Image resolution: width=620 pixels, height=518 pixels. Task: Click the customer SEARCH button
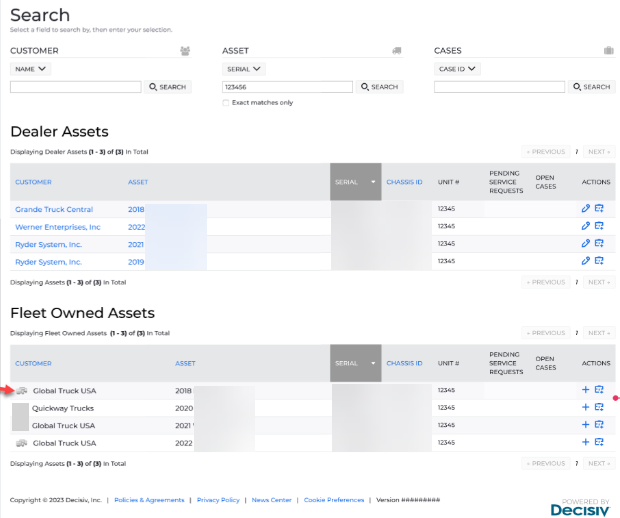point(168,87)
